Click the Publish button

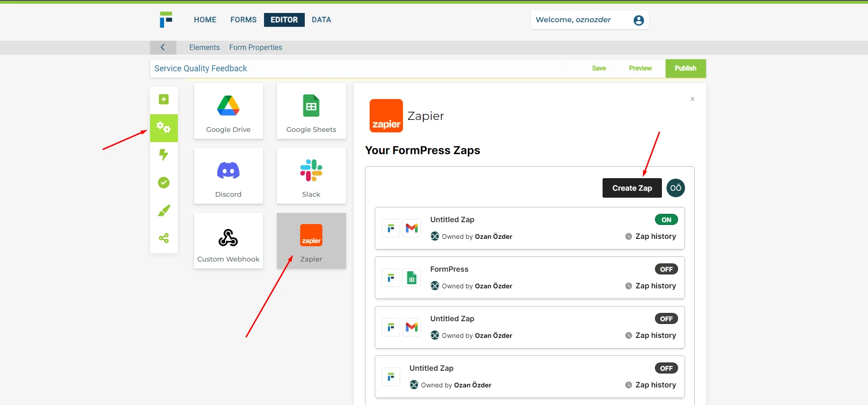click(x=686, y=69)
